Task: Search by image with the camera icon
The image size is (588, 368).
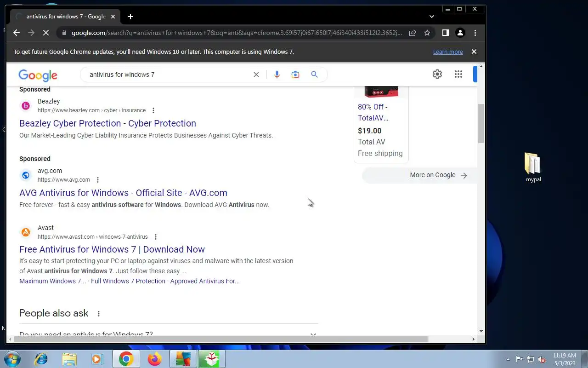Action: [295, 75]
